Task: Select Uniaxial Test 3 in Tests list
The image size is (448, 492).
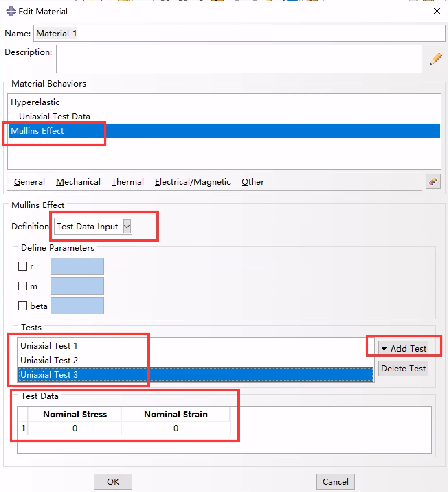Action: [x=196, y=375]
